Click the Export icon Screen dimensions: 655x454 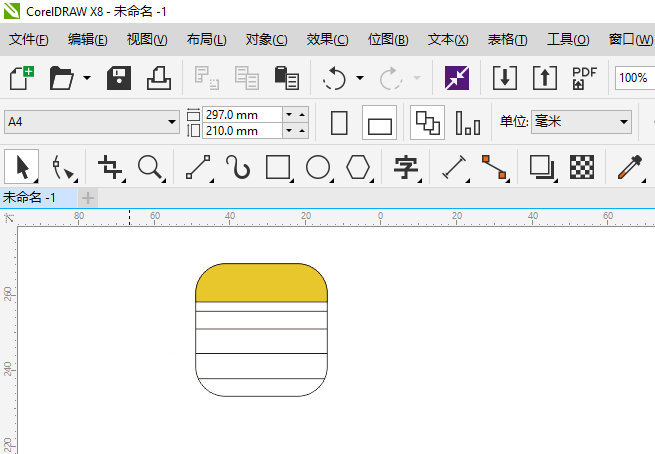(545, 78)
